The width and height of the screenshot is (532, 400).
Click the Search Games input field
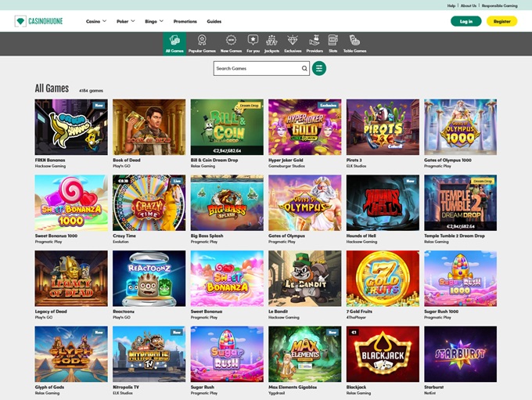tap(257, 68)
